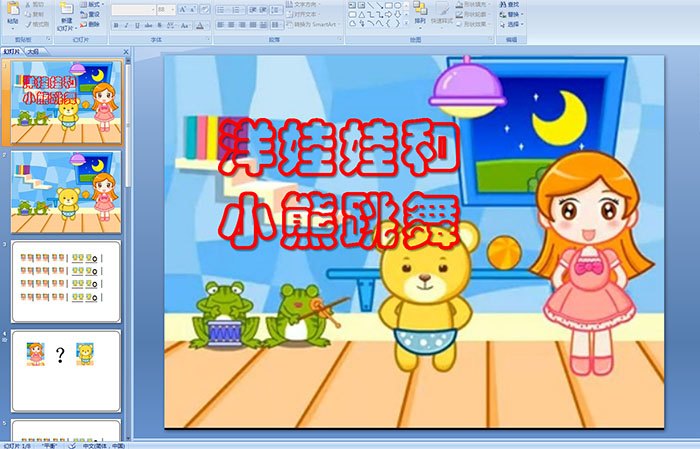The width and height of the screenshot is (700, 449).
Task: Click the Clear Formatting icon
Action: (x=205, y=10)
